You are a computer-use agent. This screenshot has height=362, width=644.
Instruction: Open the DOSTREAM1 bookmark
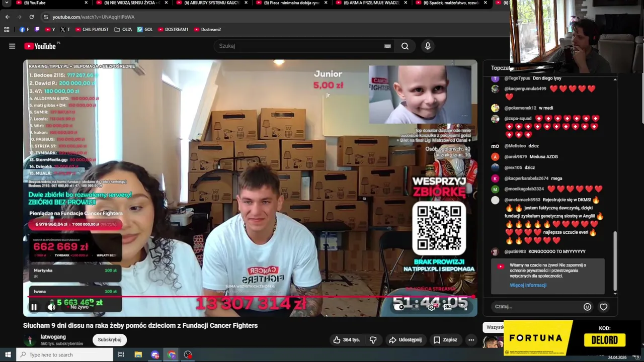(173, 30)
